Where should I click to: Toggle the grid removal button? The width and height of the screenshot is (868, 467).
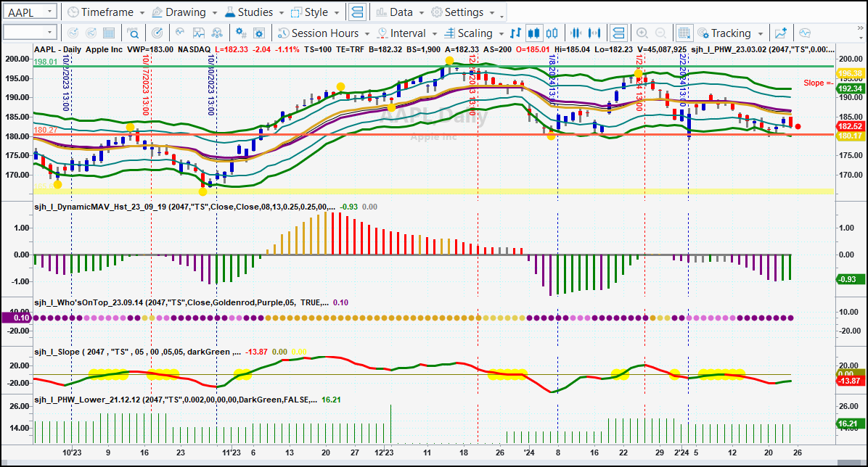click(x=684, y=33)
